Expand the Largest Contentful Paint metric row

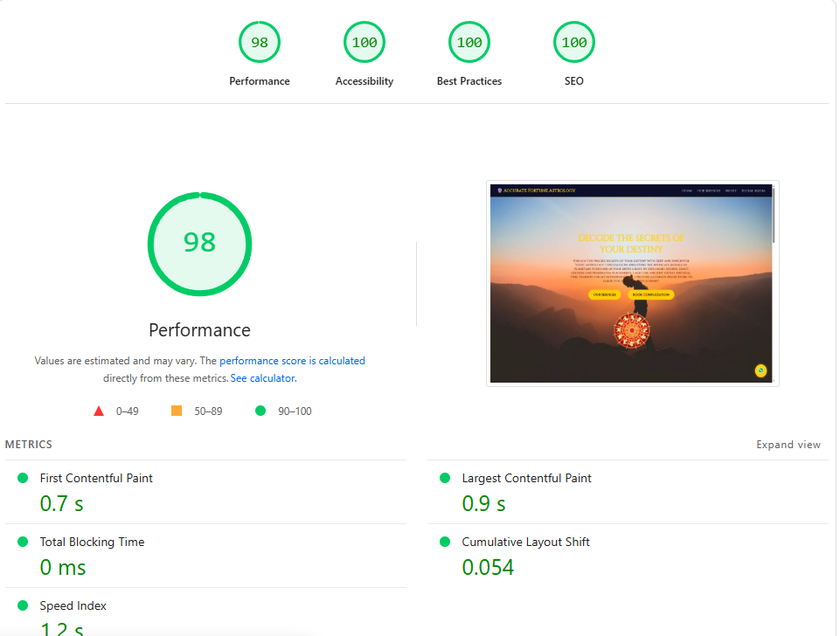click(x=526, y=479)
